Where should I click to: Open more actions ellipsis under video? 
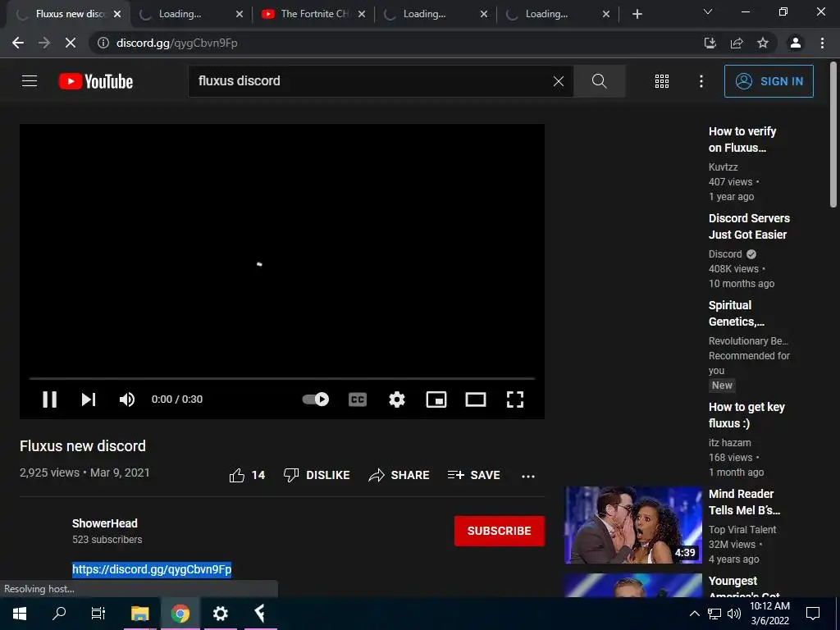(528, 476)
